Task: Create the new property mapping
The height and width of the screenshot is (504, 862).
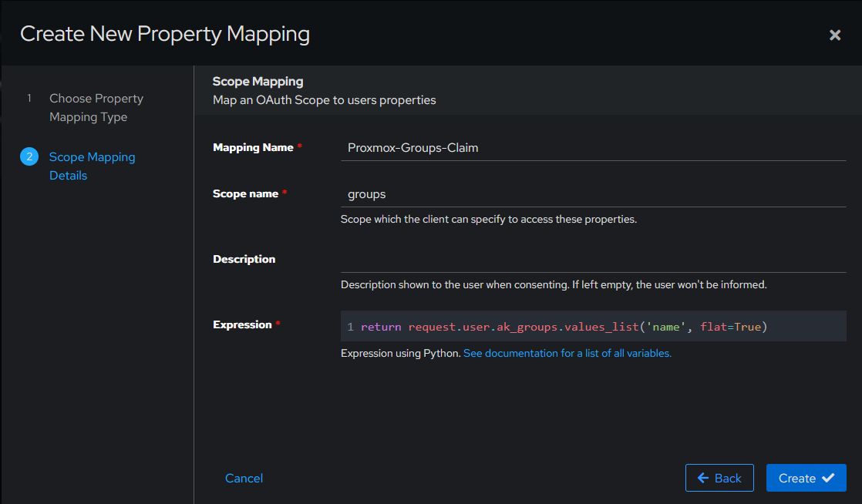Action: [x=806, y=478]
